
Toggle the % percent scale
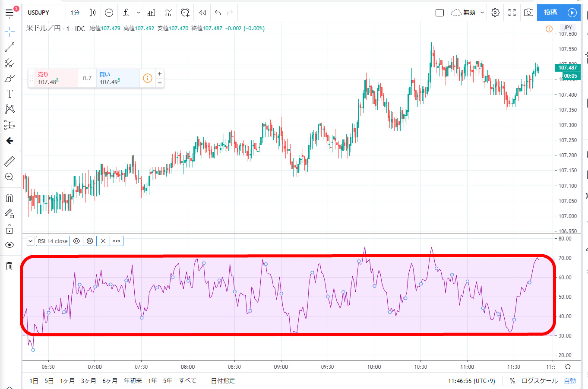[512, 381]
